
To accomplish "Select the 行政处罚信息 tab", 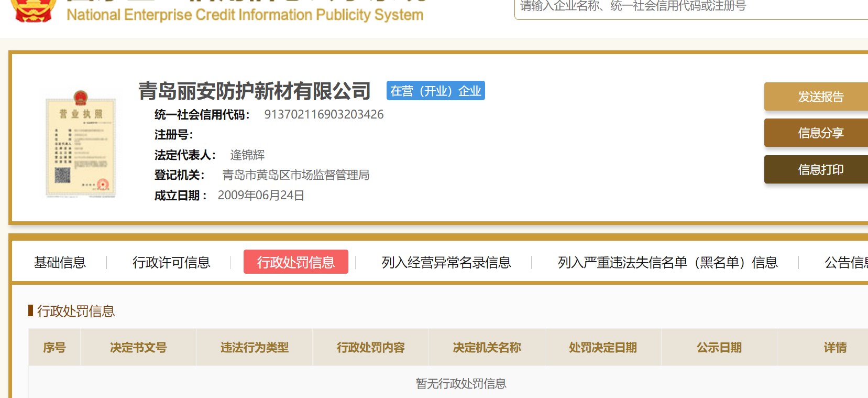I will pyautogui.click(x=296, y=262).
